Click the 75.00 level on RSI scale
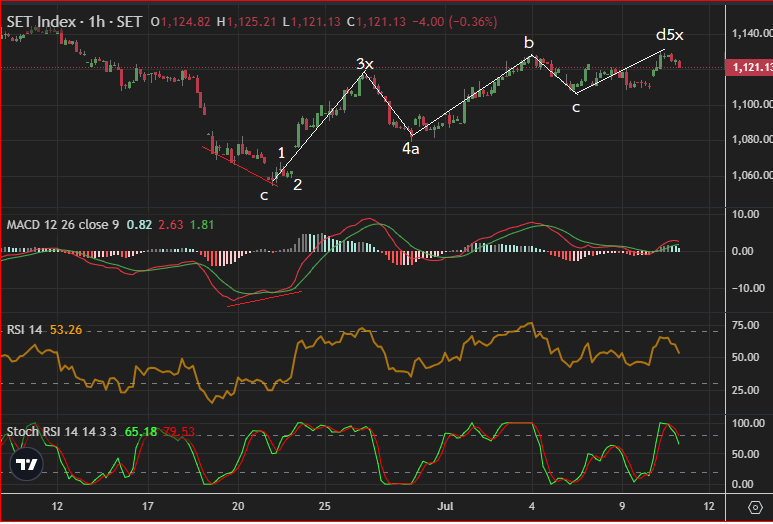The height and width of the screenshot is (524, 773). (746, 325)
